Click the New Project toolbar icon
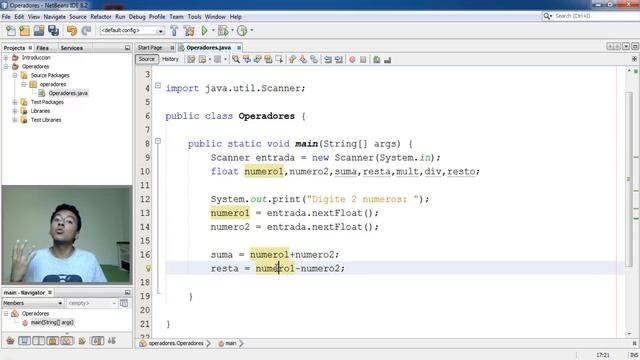 point(24,31)
